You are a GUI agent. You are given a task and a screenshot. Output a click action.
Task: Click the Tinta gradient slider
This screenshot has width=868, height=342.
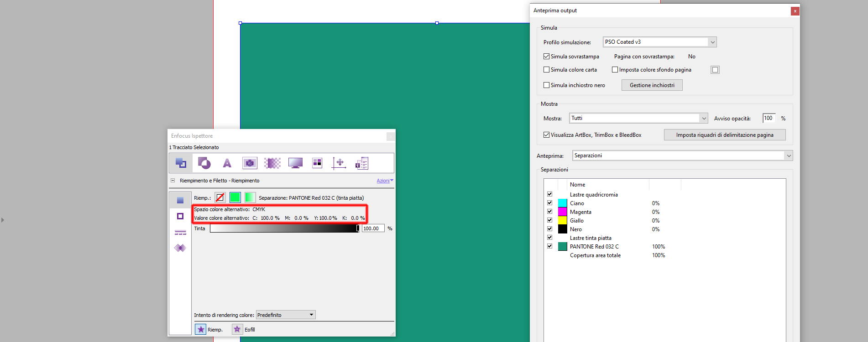(x=285, y=228)
